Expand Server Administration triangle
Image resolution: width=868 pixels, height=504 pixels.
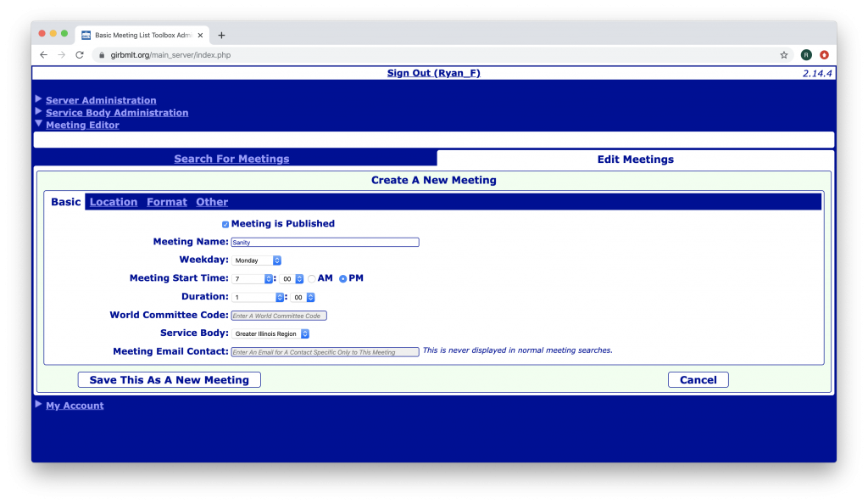point(38,99)
